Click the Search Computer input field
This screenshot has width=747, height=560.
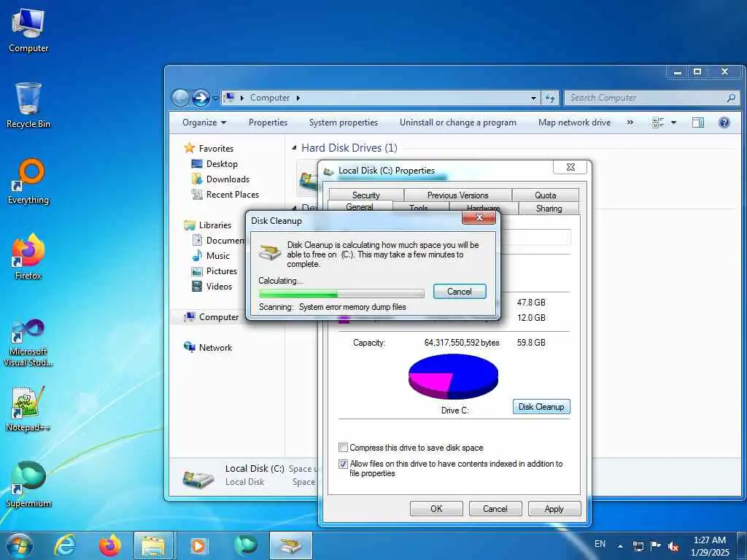pos(645,98)
